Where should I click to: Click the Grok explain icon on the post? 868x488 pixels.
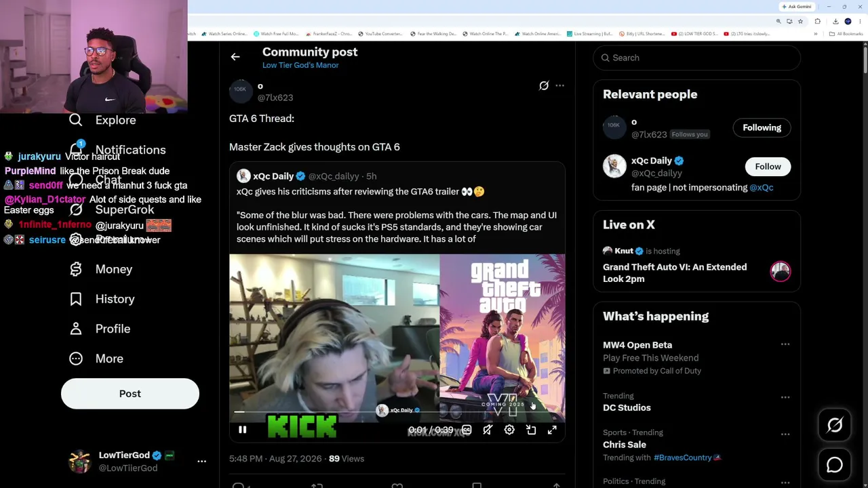click(x=544, y=85)
